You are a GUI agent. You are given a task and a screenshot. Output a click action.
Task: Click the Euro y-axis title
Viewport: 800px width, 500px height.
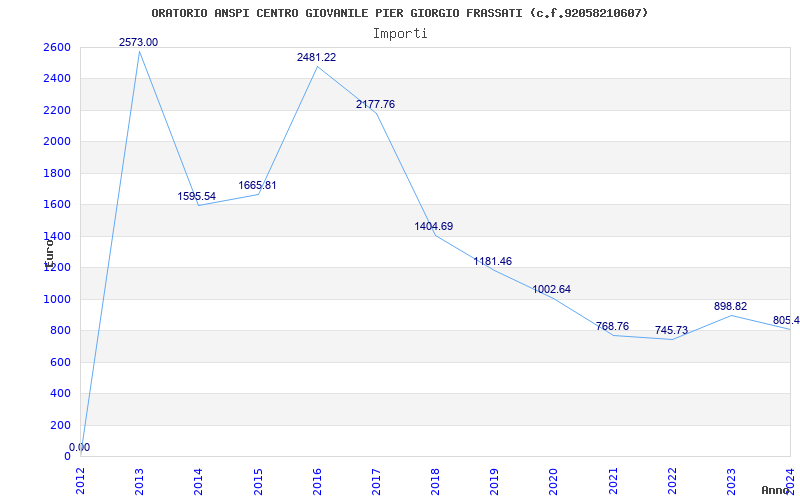[49, 253]
